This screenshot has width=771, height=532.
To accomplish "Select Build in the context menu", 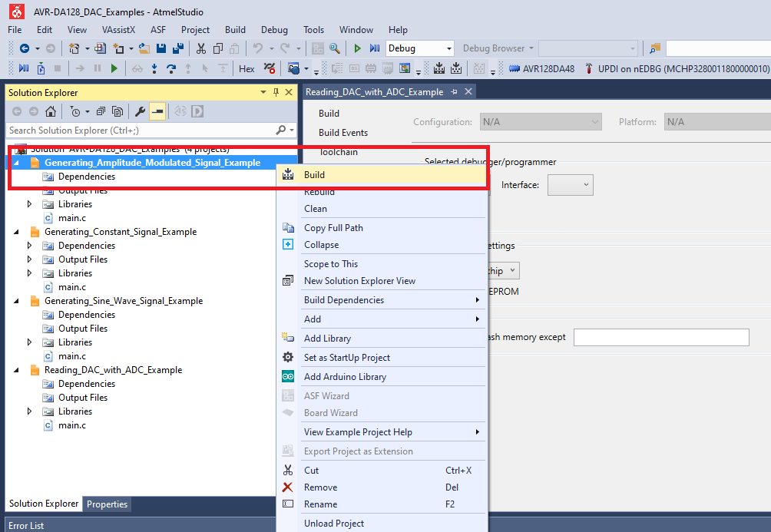I will (382, 175).
